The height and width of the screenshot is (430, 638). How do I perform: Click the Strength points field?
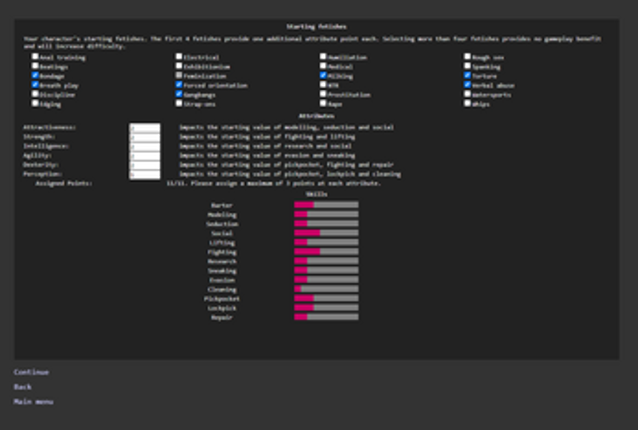click(x=145, y=137)
